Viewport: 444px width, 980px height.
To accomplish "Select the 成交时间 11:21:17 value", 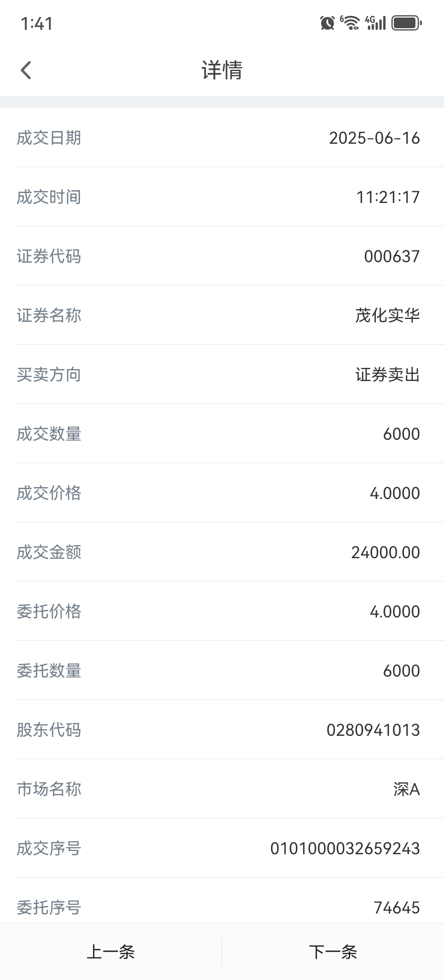I will (x=388, y=197).
